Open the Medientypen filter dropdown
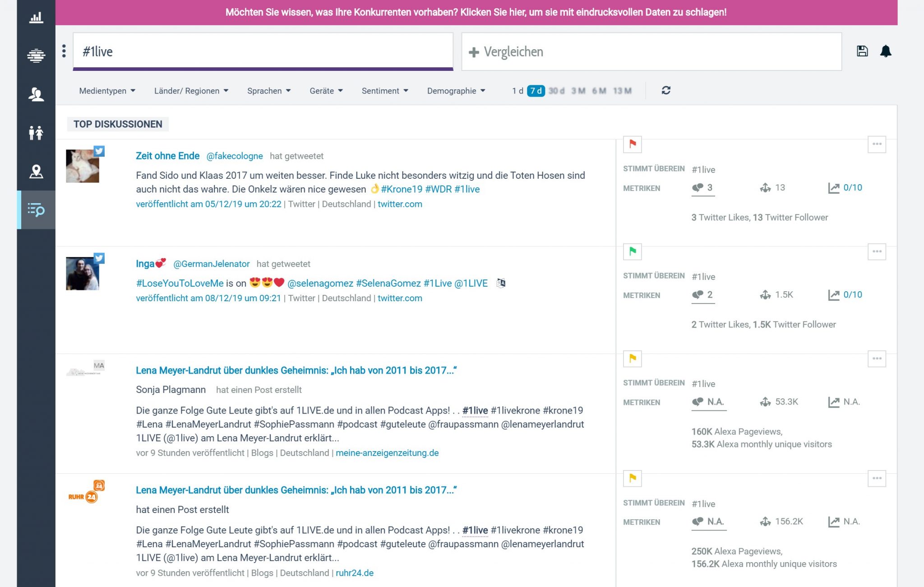Screen dimensions: 924x587 coord(106,90)
